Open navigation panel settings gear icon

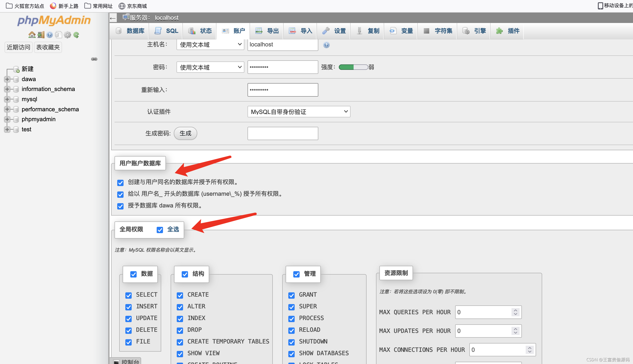coord(67,35)
